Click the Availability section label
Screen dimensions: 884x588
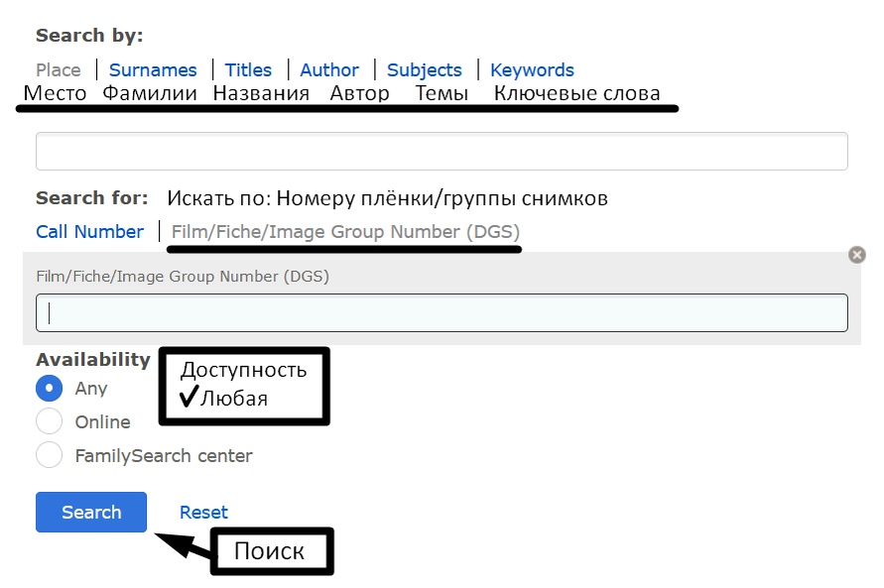coord(92,359)
